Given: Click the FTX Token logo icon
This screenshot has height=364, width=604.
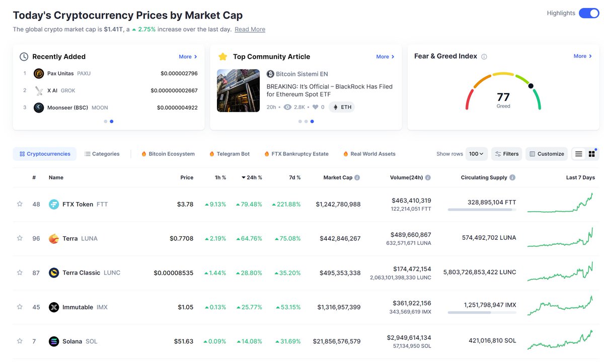Looking at the screenshot, I should (54, 204).
